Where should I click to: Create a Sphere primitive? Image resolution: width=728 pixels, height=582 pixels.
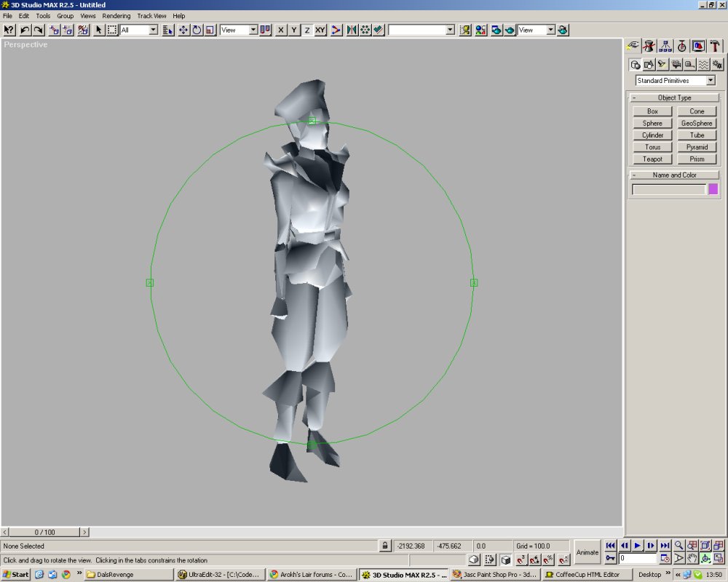pos(652,124)
